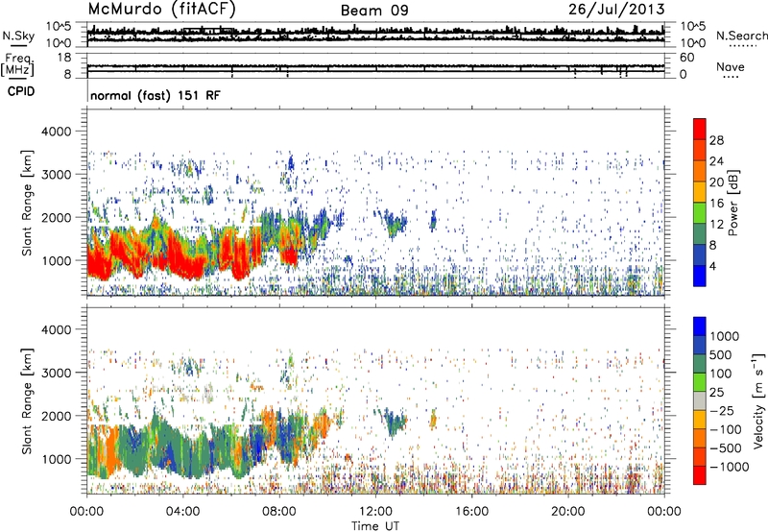Screen dimensions: 768x532
Task: Click the 2000 km tick on power panel
Action: coord(56,217)
